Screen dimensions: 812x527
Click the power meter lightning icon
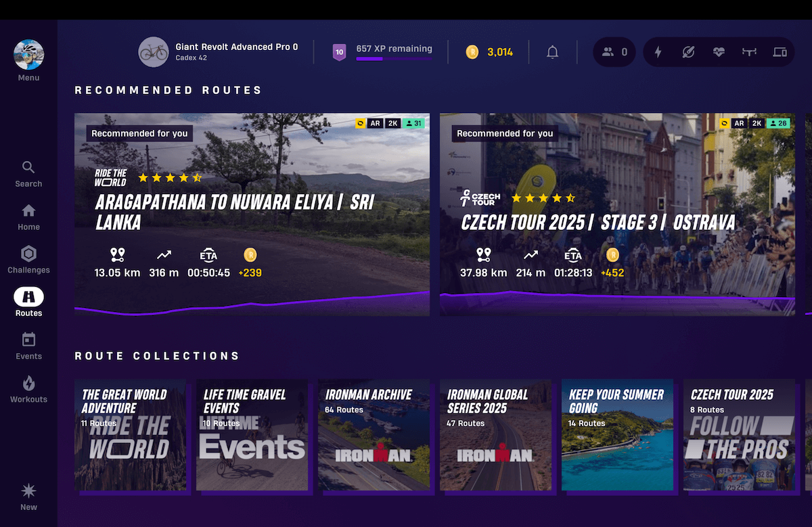(x=658, y=52)
